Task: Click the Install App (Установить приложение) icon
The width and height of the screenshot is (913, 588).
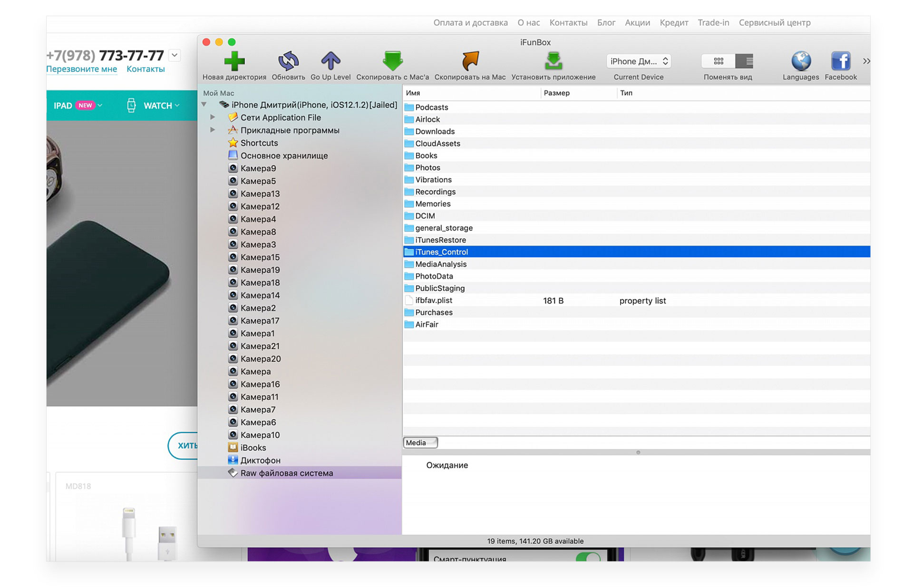Action: click(x=554, y=61)
